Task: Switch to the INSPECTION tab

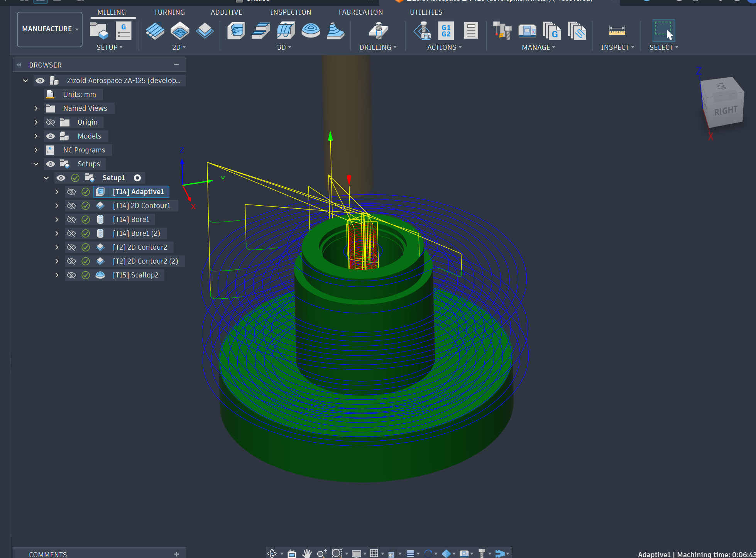Action: tap(291, 12)
